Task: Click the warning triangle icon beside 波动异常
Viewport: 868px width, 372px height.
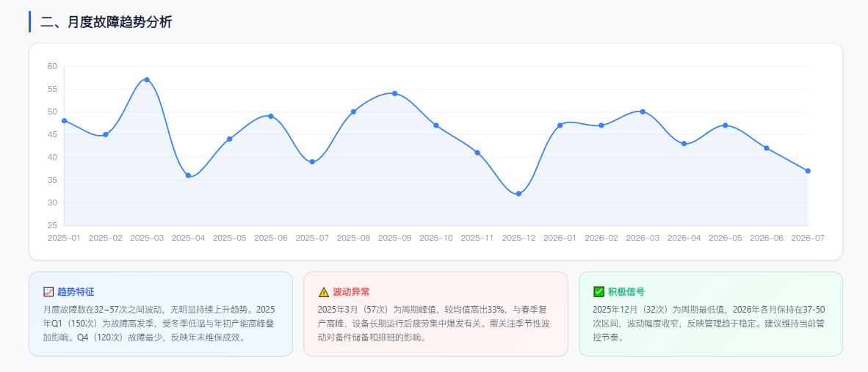Action: click(324, 292)
